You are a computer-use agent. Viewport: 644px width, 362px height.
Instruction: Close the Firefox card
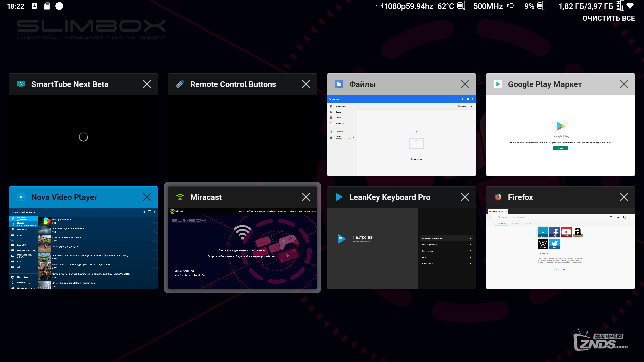point(624,197)
